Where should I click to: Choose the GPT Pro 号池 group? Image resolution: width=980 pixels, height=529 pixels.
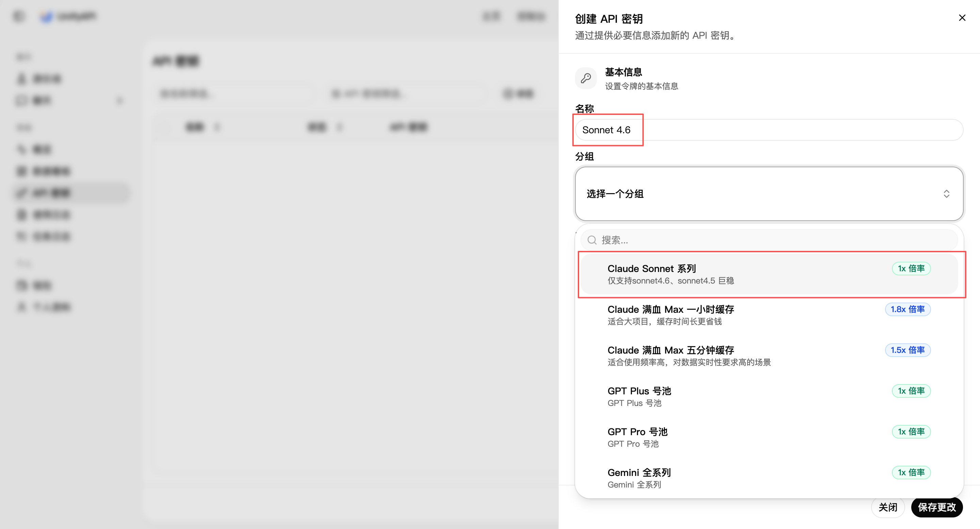[x=769, y=438]
